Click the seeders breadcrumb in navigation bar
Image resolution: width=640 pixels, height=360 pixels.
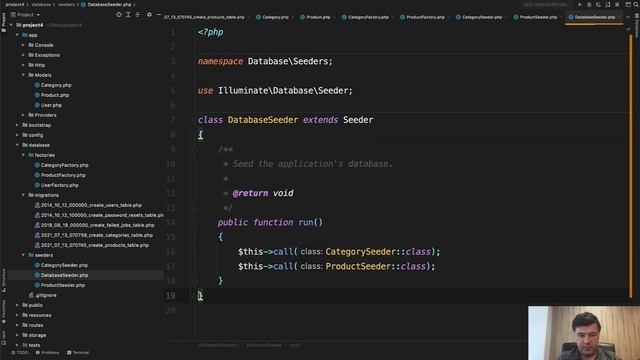point(66,4)
